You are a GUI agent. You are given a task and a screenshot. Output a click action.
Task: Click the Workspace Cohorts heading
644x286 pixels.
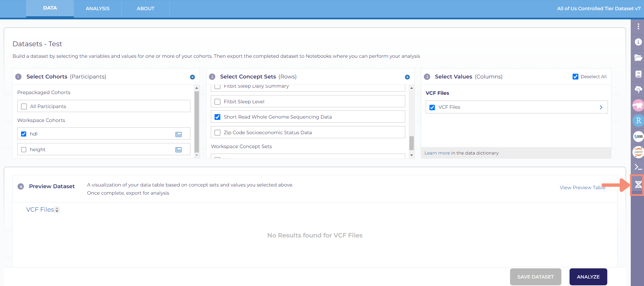tap(41, 120)
